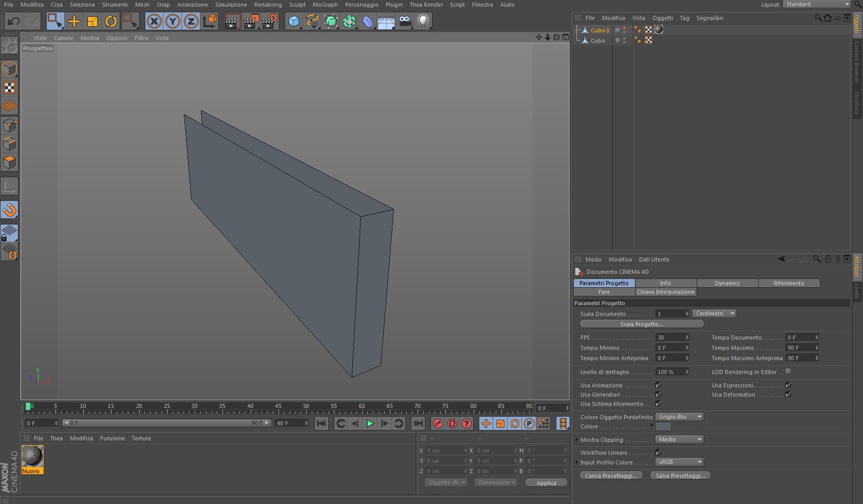863x504 pixels.
Task: Click Carica Presettaggi button
Action: click(610, 476)
